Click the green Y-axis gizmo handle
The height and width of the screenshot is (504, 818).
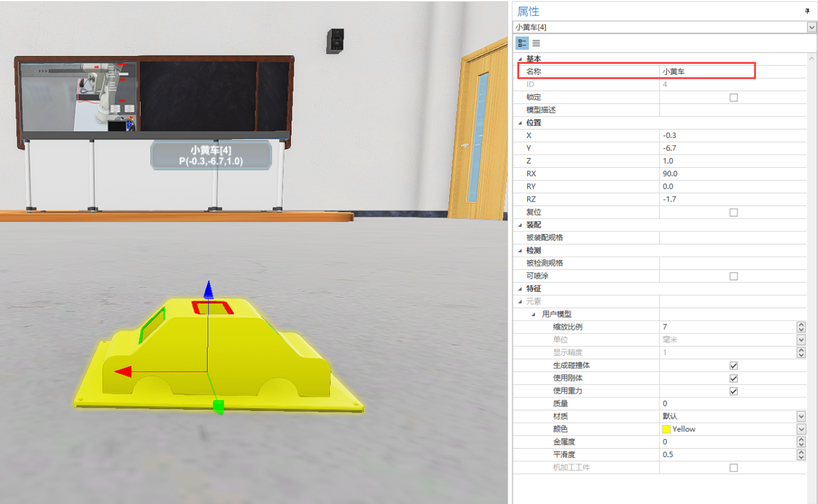(x=219, y=407)
